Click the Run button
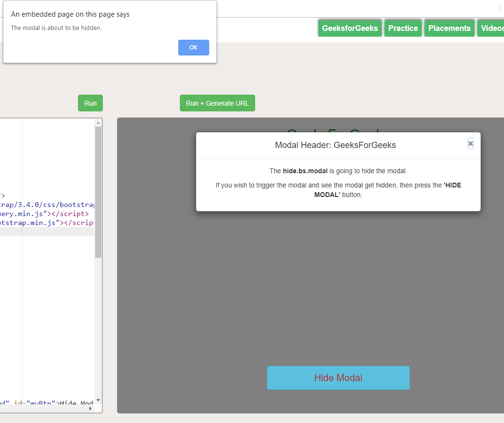 click(x=90, y=103)
